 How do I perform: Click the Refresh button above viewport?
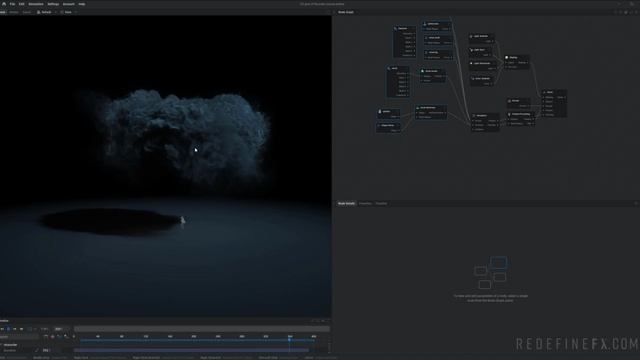point(44,12)
